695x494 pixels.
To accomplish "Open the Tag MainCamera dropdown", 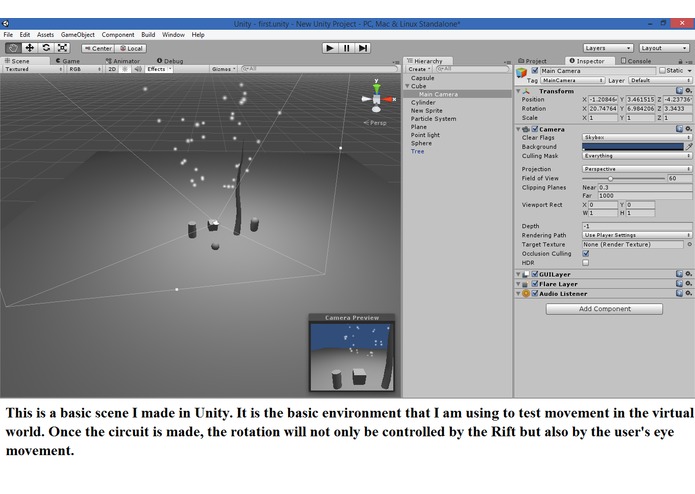I will 572,81.
